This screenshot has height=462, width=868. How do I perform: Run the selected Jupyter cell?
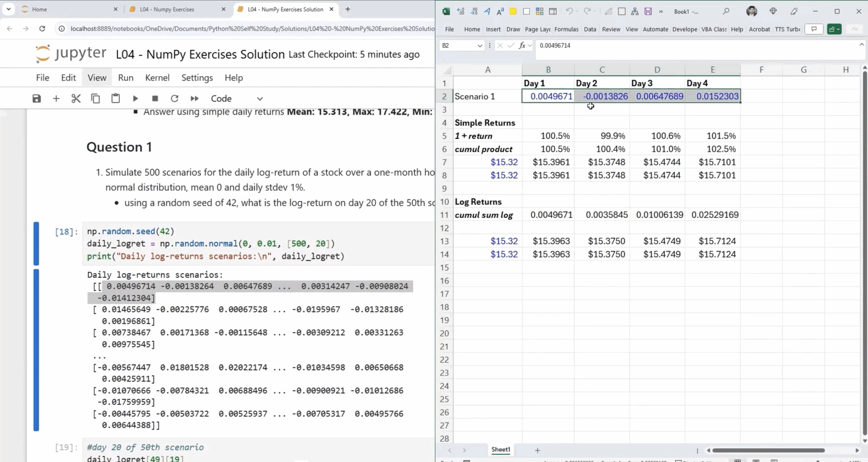(x=135, y=99)
